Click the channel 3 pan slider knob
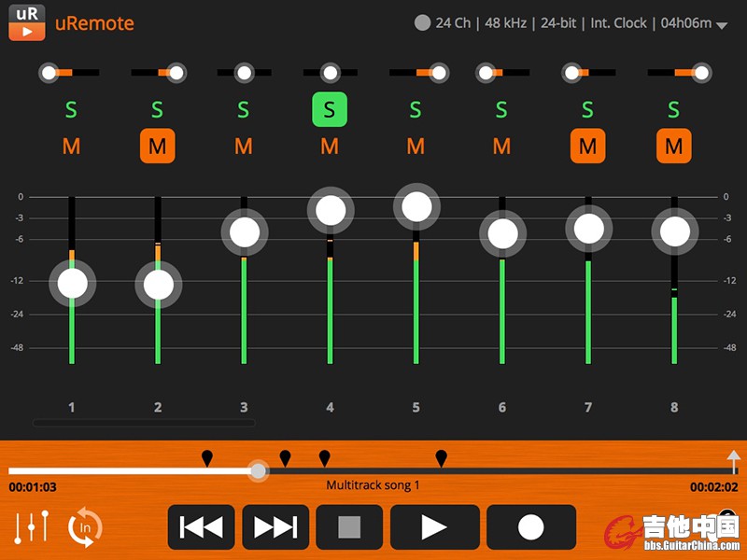Image resolution: width=747 pixels, height=560 pixels. click(244, 72)
